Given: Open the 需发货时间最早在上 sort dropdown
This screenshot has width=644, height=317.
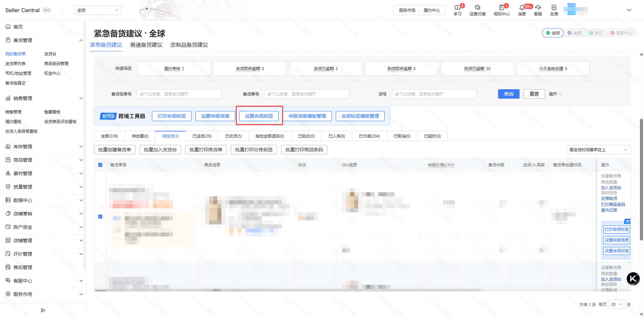Looking at the screenshot, I should click(x=598, y=150).
